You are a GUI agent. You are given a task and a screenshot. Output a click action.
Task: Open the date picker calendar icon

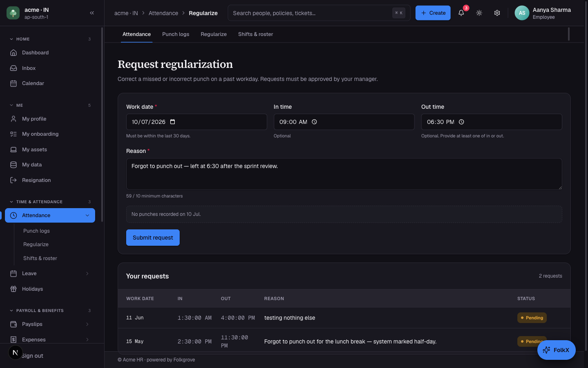pyautogui.click(x=172, y=122)
